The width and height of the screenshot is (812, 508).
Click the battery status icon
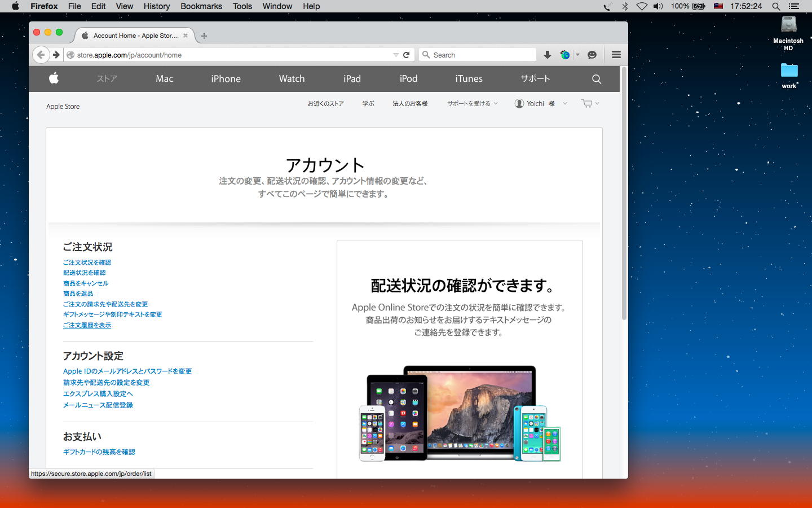coord(699,6)
